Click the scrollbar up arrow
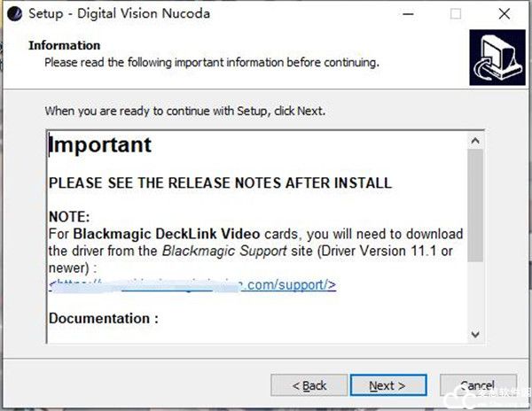 475,141
